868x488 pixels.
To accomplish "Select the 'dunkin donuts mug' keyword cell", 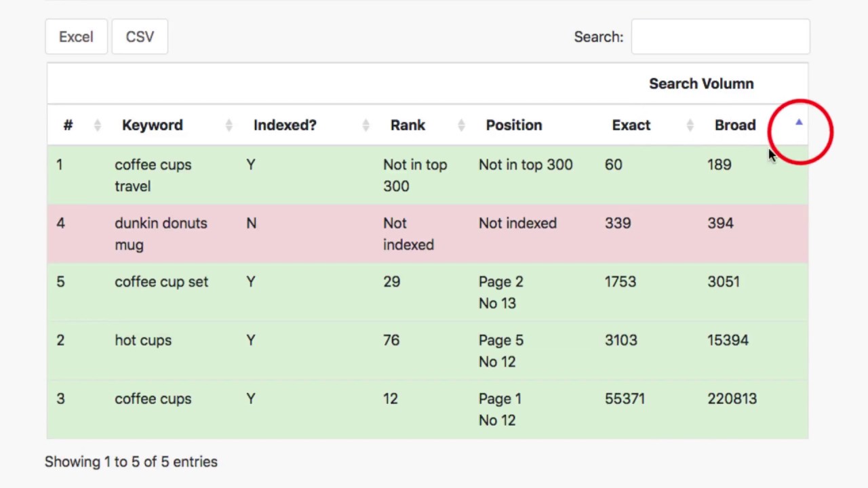I will coord(161,234).
